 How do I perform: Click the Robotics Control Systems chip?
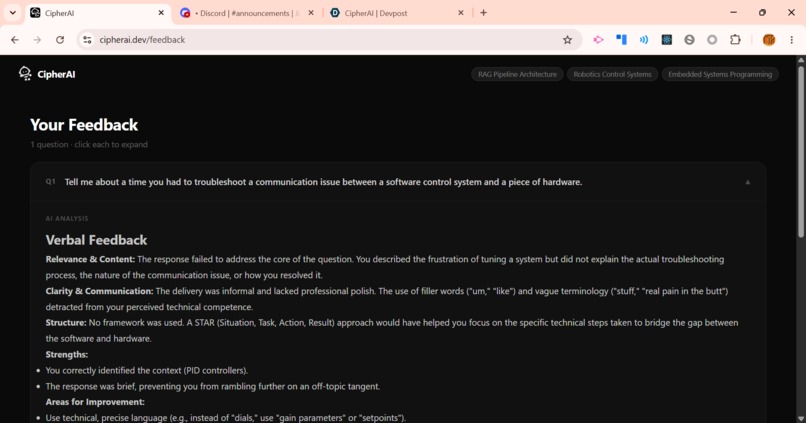(x=612, y=75)
